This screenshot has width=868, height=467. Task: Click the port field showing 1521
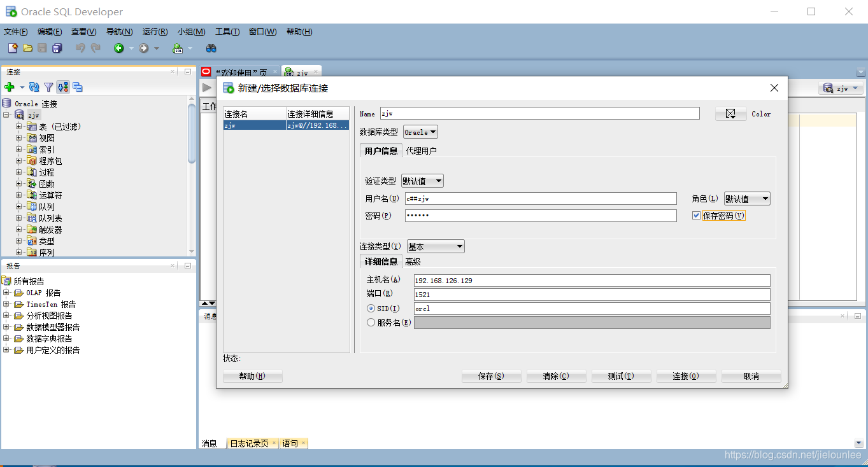(592, 295)
